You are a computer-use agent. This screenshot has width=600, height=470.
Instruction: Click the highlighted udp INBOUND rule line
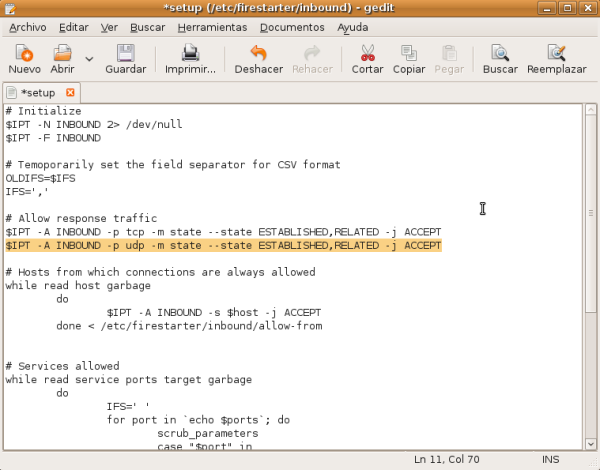coord(223,245)
